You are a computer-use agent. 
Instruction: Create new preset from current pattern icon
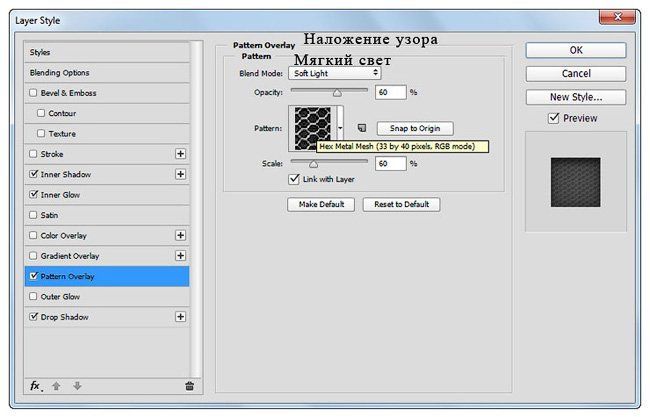point(362,128)
